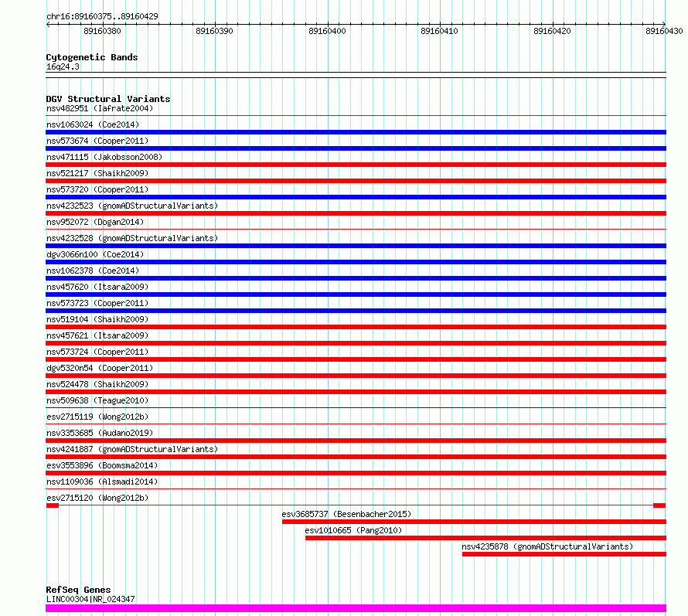Open the nsv3353685 (Audano2019) label
The height and width of the screenshot is (616, 688).
(x=100, y=433)
